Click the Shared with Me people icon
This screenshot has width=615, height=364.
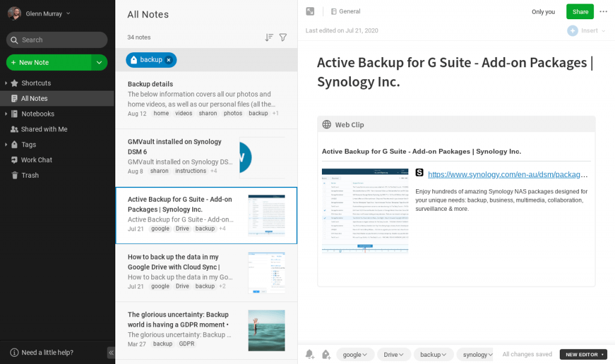(x=14, y=129)
